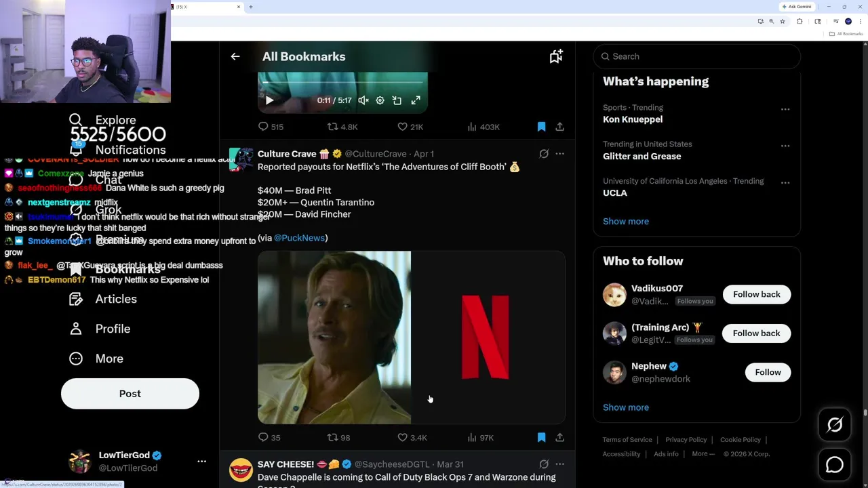868x488 pixels.
Task: Play the video in the top post
Action: tap(269, 100)
